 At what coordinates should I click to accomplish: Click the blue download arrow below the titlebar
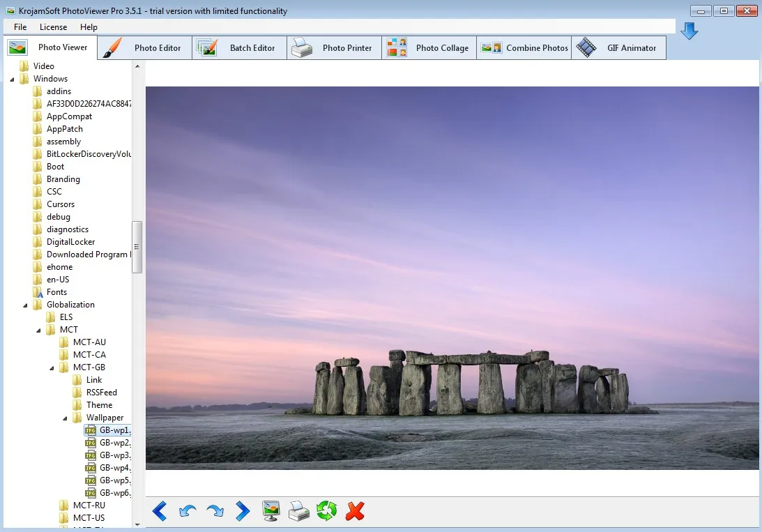click(689, 31)
